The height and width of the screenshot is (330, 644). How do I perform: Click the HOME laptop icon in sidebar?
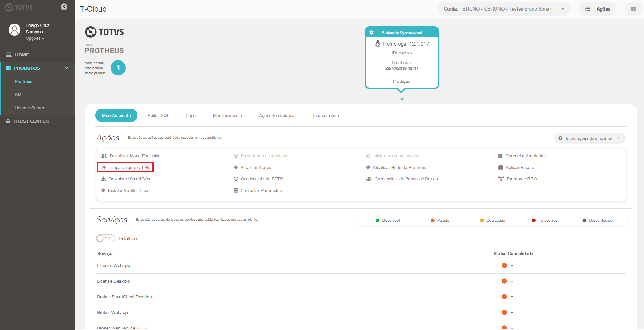9,55
